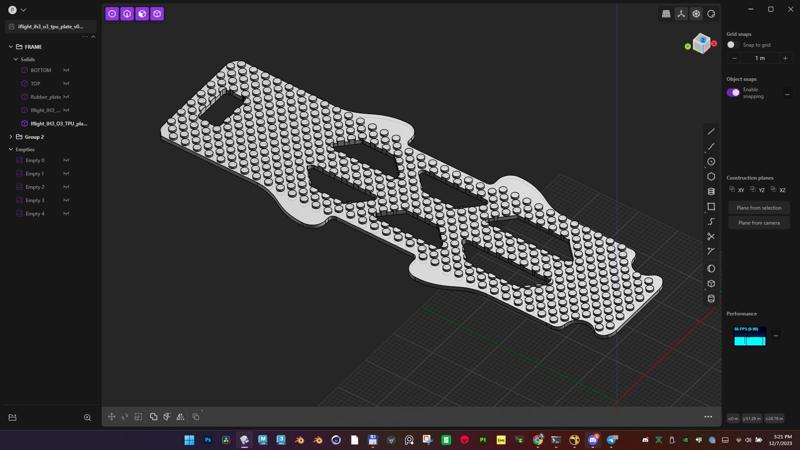800x450 pixels.
Task: Select the Sphere tool
Action: [711, 268]
